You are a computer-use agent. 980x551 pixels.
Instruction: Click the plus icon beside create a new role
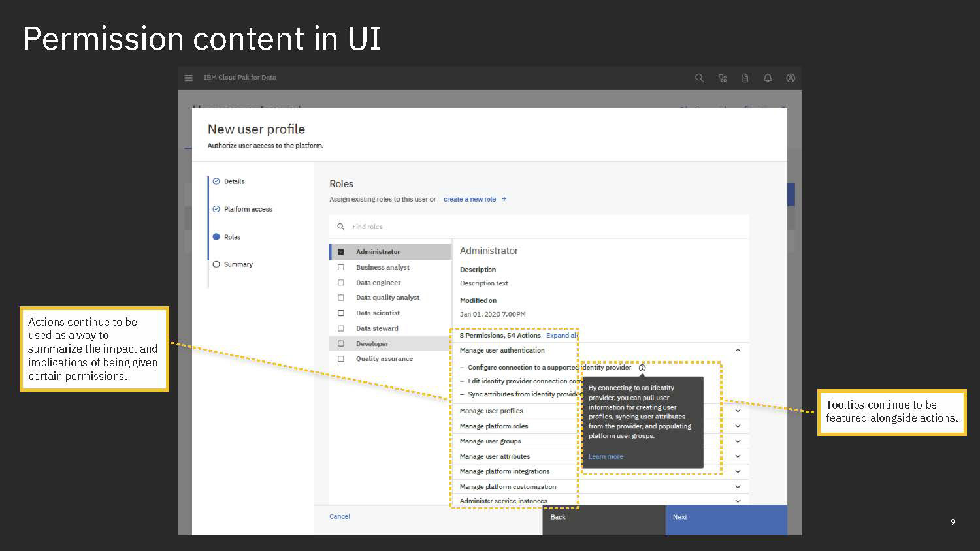504,199
